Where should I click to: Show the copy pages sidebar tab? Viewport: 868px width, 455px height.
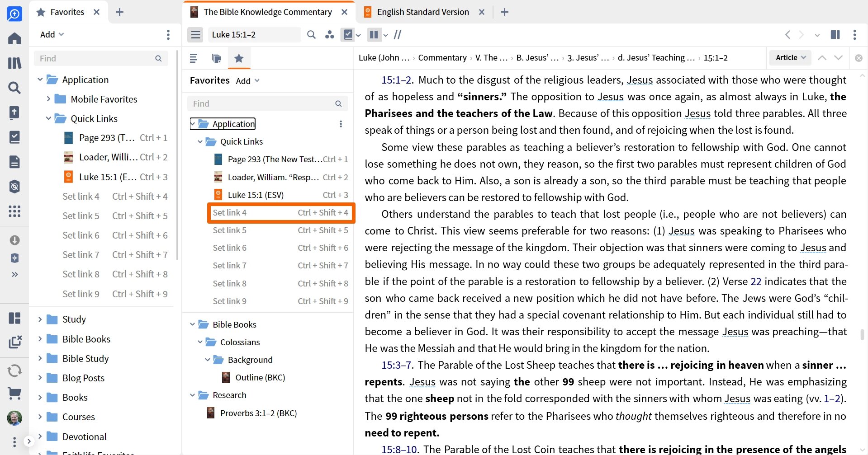point(216,58)
